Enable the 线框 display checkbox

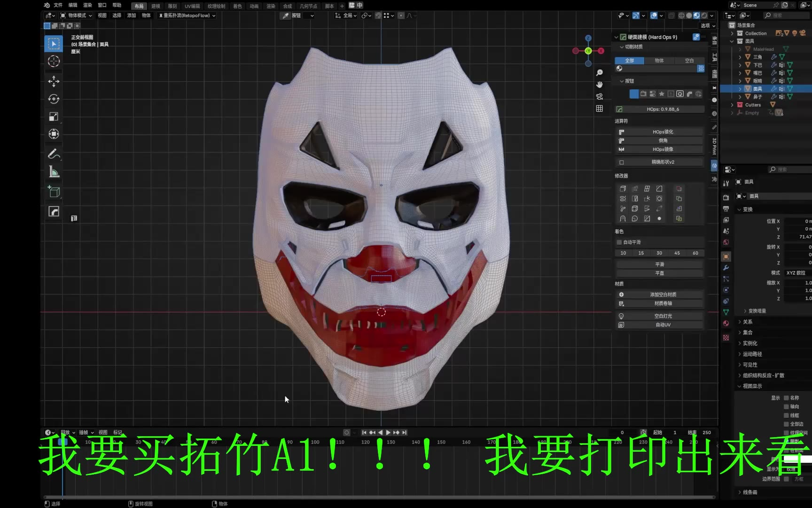click(x=786, y=415)
